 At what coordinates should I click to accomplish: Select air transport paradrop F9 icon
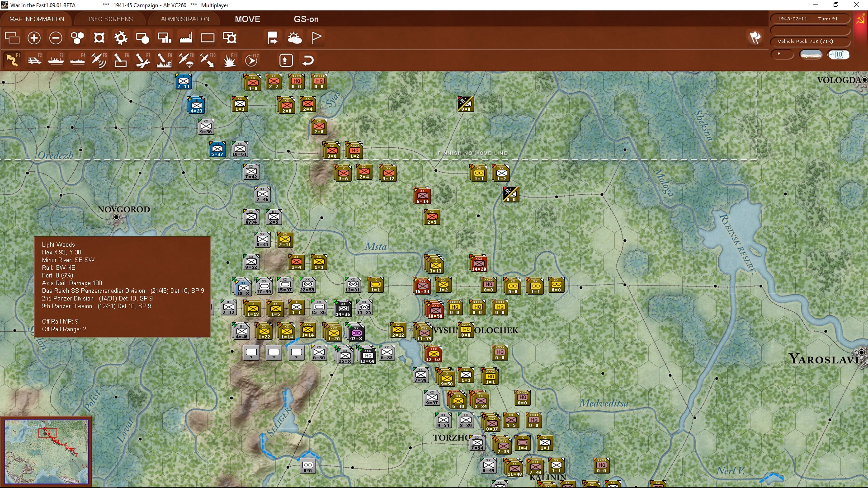pos(186,60)
